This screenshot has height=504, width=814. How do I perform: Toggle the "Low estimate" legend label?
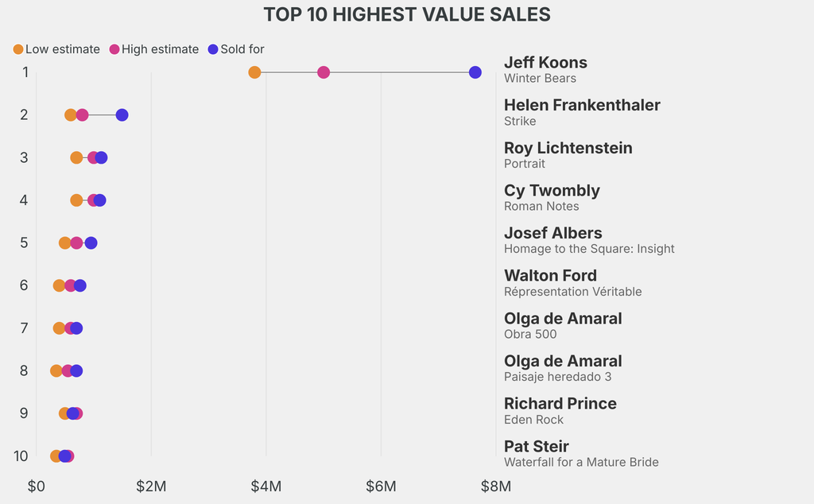tap(63, 49)
